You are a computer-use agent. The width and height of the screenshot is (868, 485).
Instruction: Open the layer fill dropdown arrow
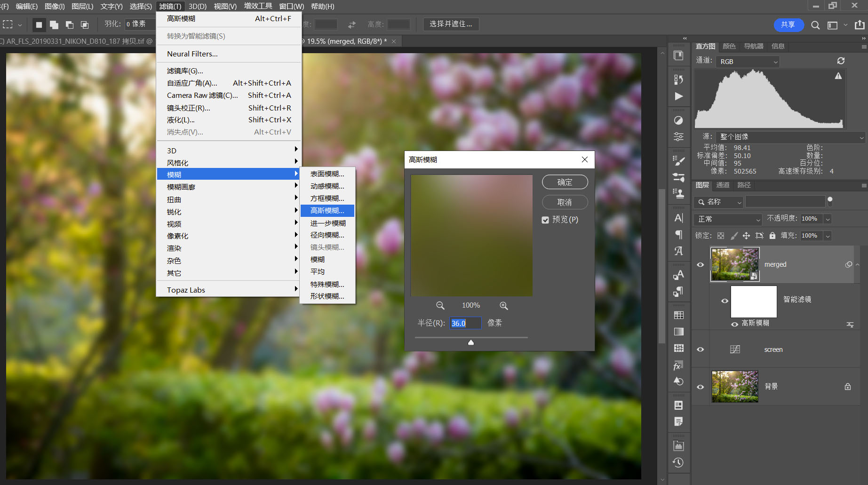pos(828,236)
